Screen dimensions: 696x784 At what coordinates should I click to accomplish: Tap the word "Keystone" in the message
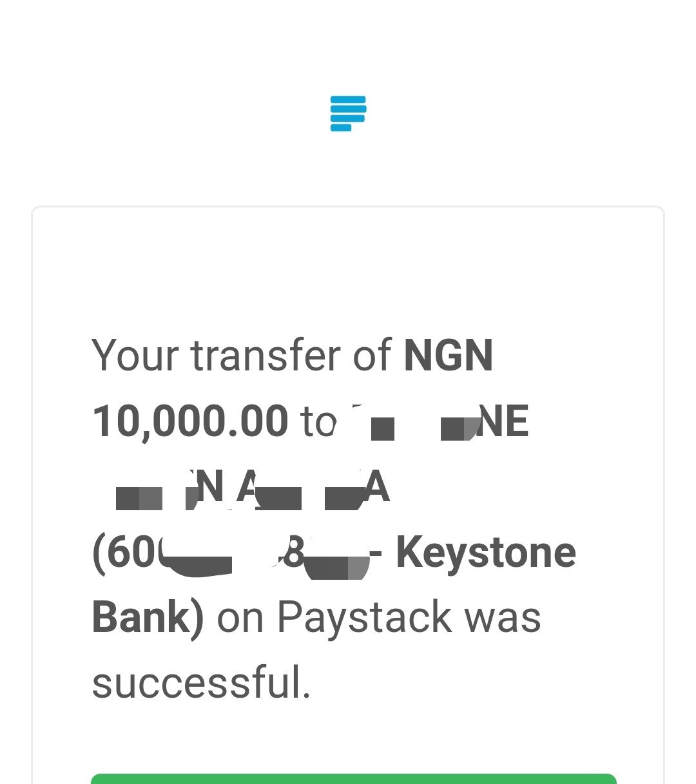tap(486, 553)
